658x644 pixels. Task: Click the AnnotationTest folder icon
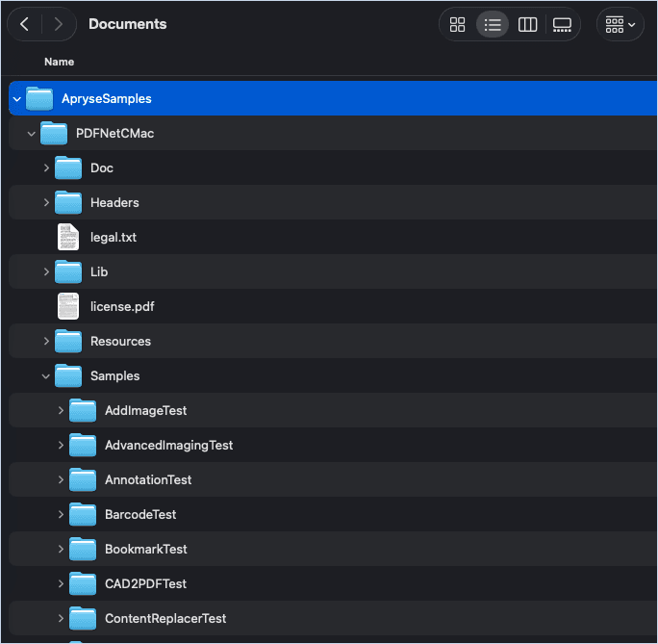[x=83, y=479]
